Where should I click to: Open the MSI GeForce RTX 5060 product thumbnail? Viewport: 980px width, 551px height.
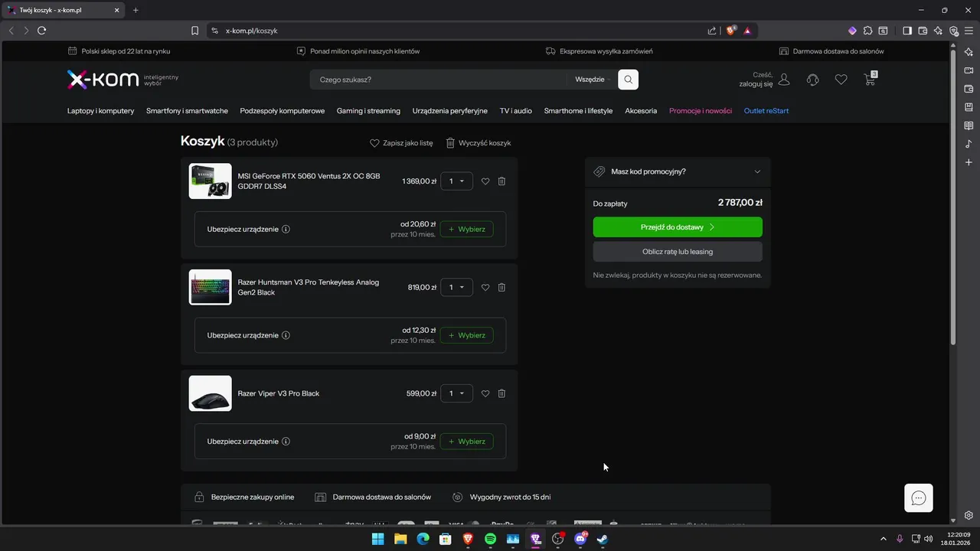[210, 181]
